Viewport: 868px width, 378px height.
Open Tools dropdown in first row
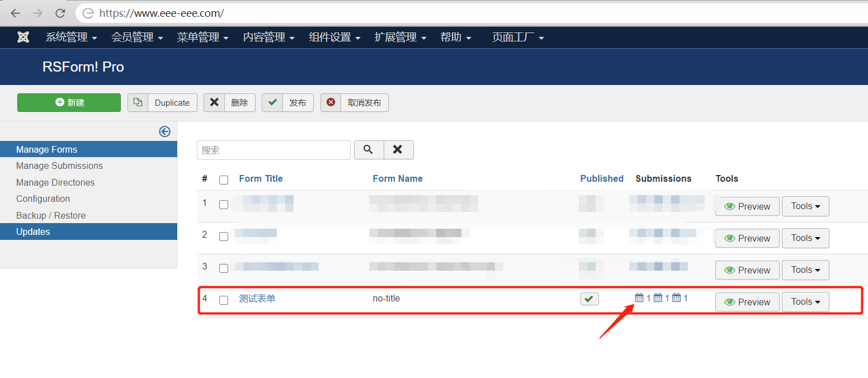pyautogui.click(x=805, y=206)
